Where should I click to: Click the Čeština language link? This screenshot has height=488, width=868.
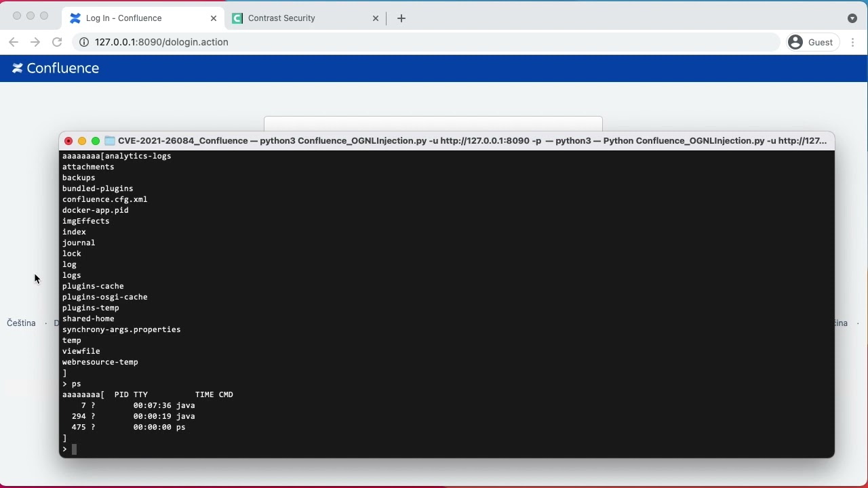21,323
